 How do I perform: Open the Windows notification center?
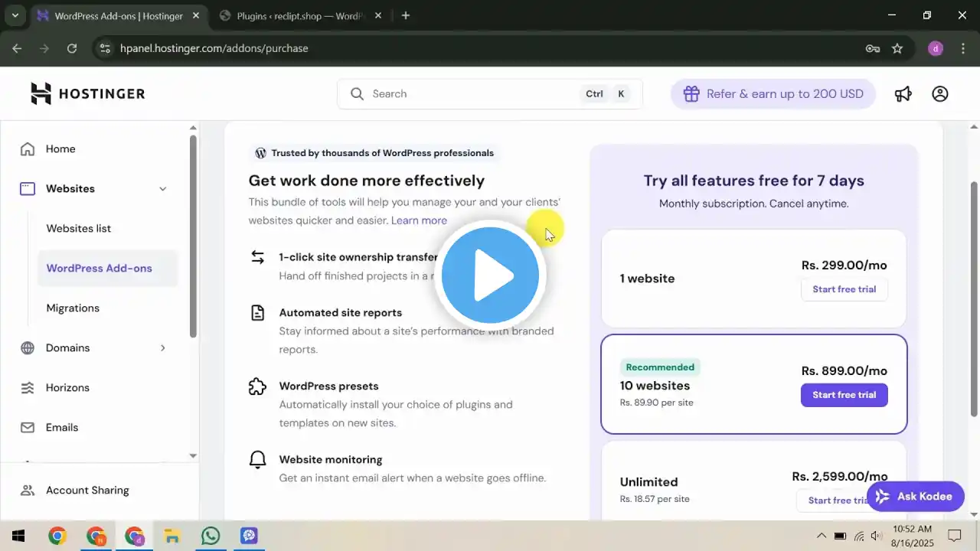tap(955, 536)
